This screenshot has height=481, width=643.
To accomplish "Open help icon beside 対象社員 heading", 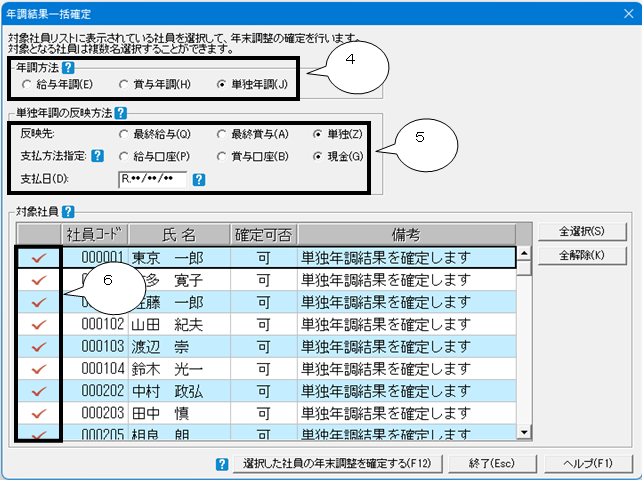I will point(68,212).
